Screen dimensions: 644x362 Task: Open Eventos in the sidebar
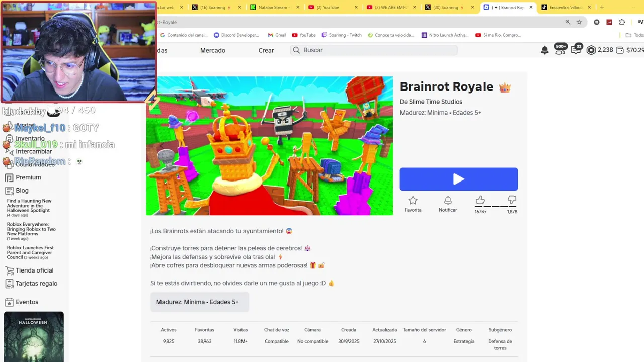[x=27, y=302]
